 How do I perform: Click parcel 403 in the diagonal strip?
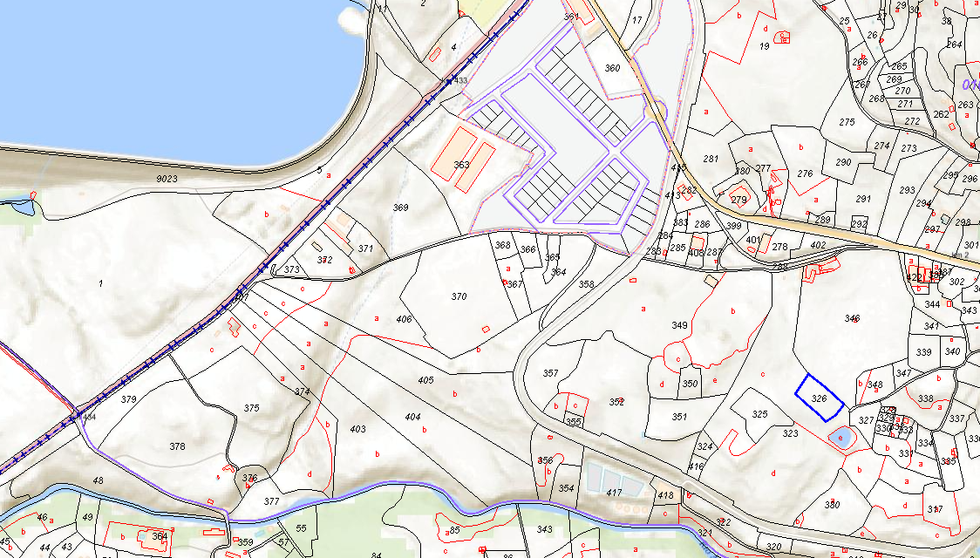point(357,429)
